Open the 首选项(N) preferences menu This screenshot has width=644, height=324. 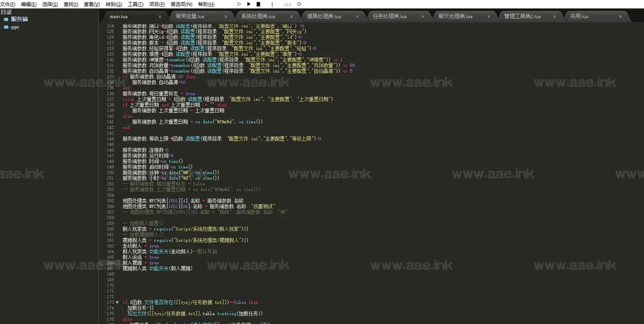tap(181, 4)
